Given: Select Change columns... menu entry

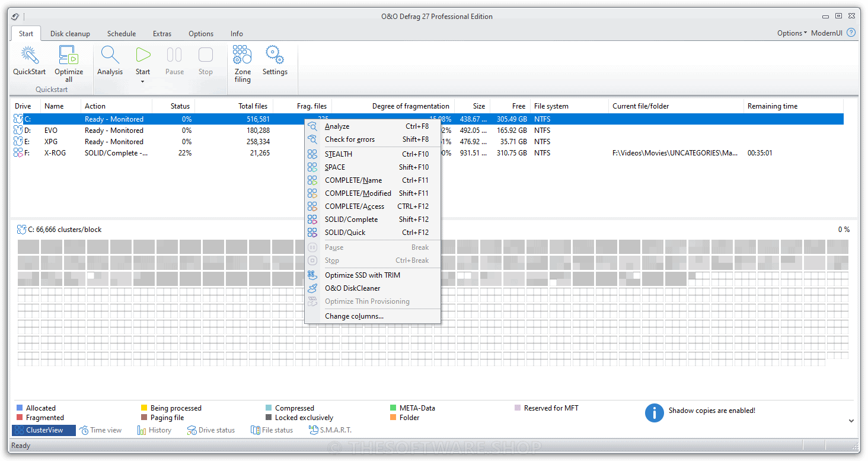Looking at the screenshot, I should point(372,316).
